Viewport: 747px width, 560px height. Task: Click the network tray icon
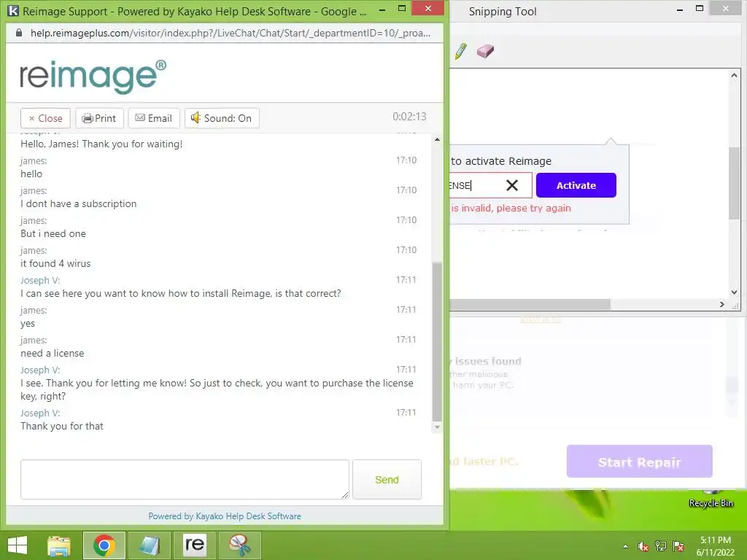pos(661,546)
